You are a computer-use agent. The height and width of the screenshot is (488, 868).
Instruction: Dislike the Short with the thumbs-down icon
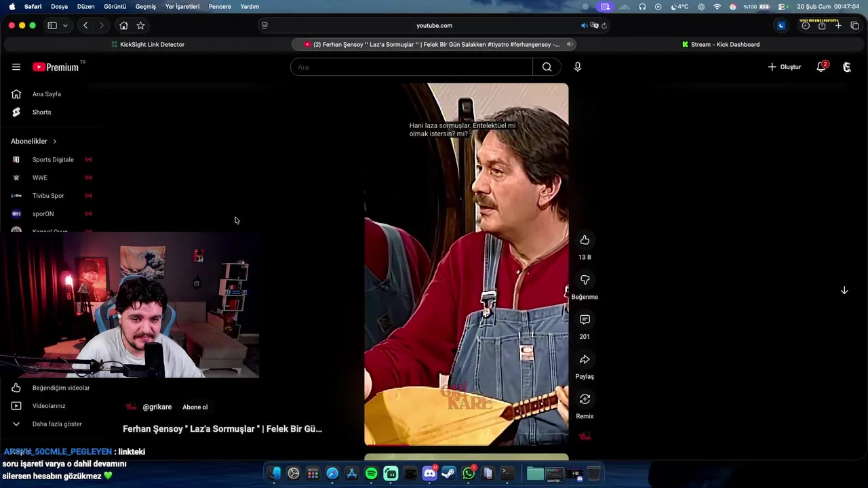tap(585, 280)
